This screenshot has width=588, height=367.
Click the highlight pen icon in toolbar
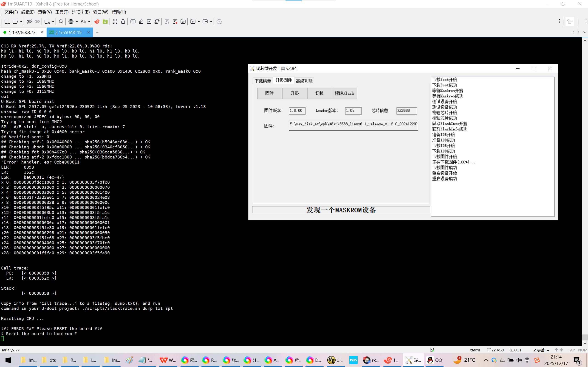point(141,22)
